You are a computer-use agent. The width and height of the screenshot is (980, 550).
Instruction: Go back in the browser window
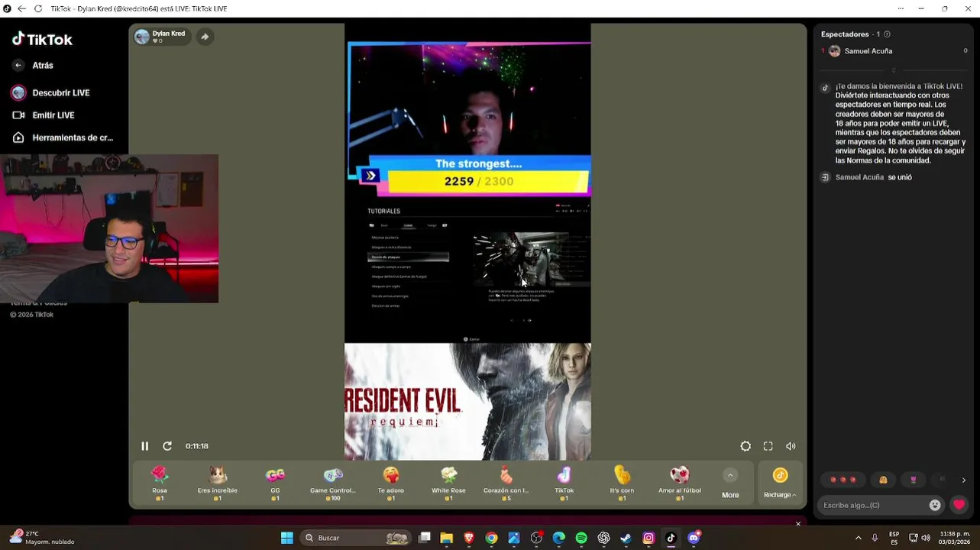pyautogui.click(x=21, y=8)
